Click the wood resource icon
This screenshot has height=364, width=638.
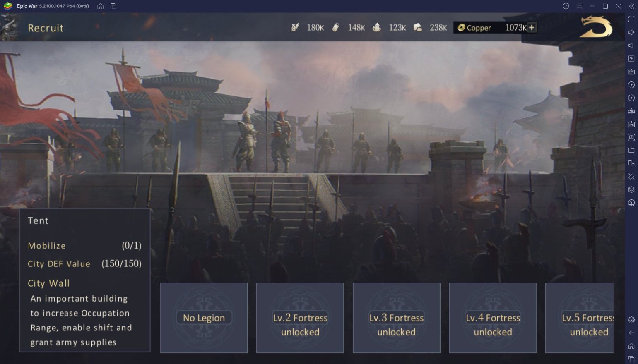[x=336, y=27]
